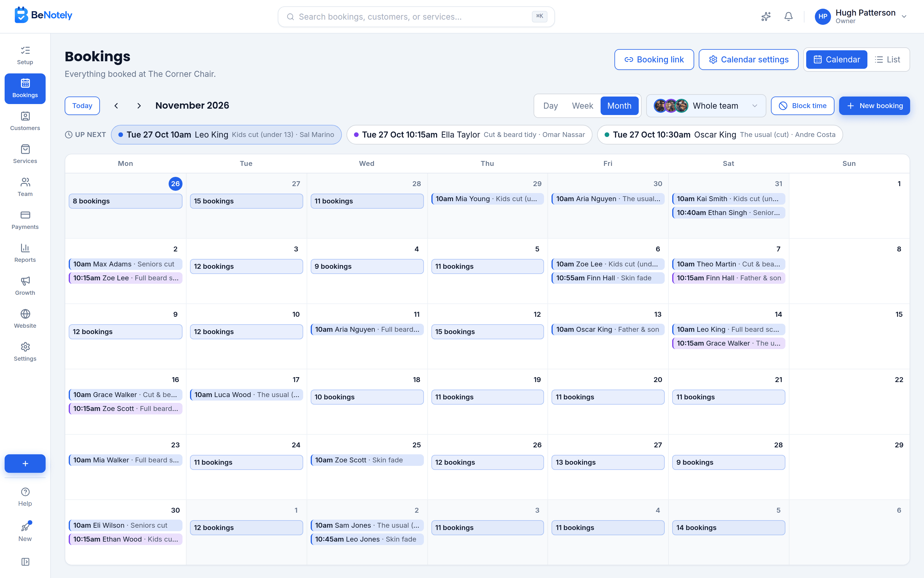Screen dimensions: 924x578
Task: Open Hugh Patterson account menu
Action: pos(861,16)
